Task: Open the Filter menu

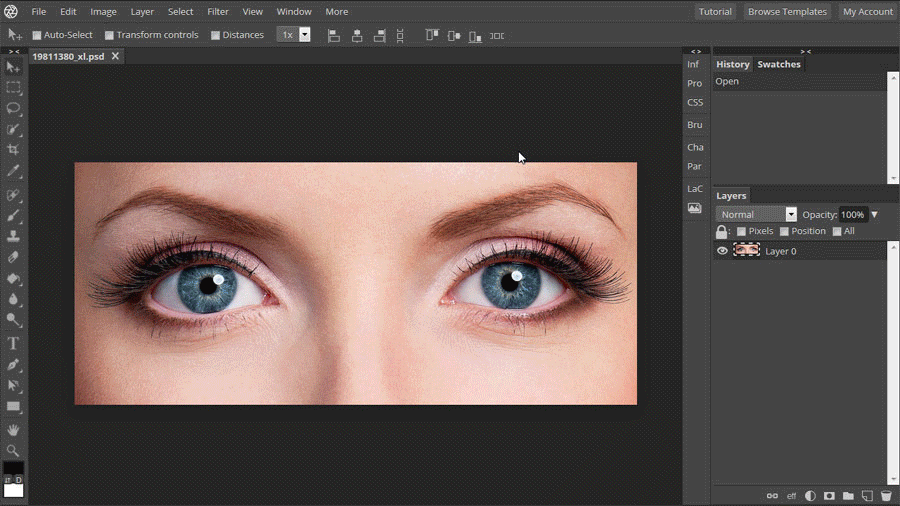Action: click(x=217, y=12)
